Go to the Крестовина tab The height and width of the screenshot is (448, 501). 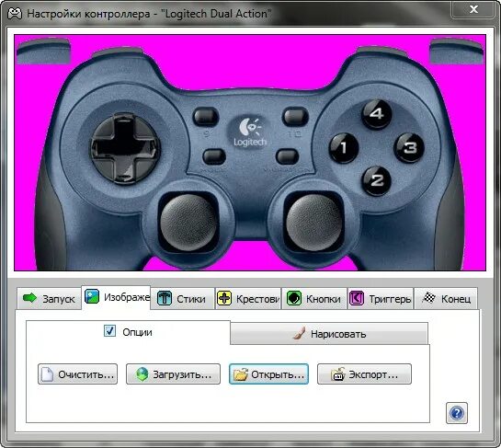(x=248, y=299)
